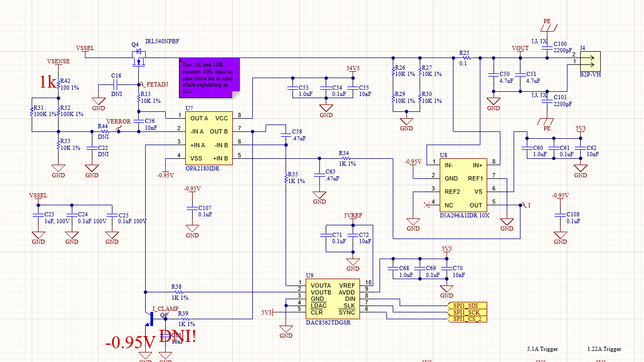Viewport: 644px width, 362px height.
Task: Click the red 1k annotation text
Action: coord(48,82)
